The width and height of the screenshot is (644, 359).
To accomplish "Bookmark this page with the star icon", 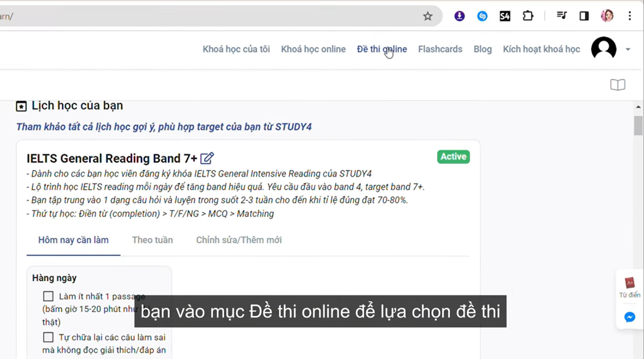I will [427, 16].
